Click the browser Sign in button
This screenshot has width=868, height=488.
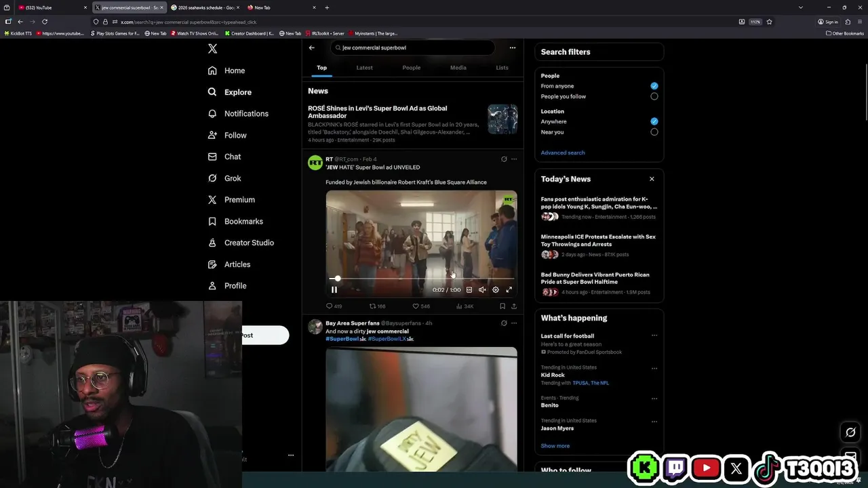(x=828, y=22)
